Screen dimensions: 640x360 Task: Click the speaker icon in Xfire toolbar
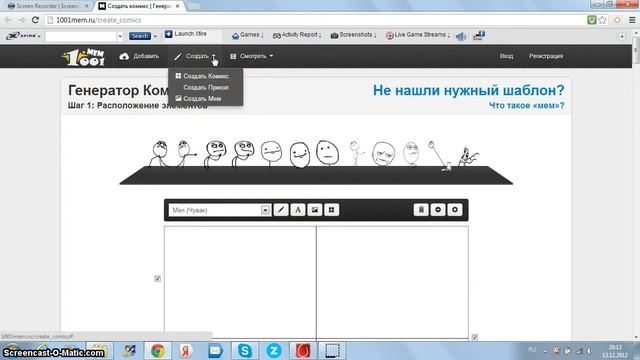[461, 36]
